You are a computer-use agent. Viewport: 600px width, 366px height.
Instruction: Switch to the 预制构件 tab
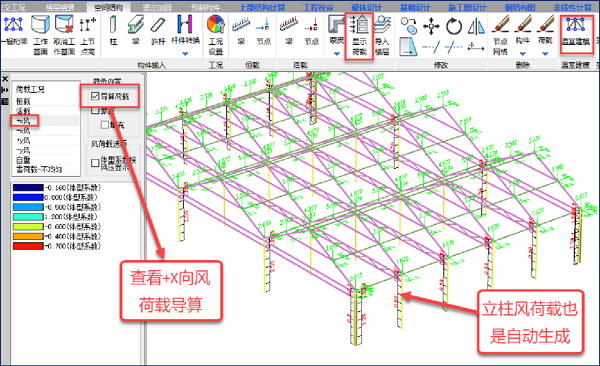point(205,7)
